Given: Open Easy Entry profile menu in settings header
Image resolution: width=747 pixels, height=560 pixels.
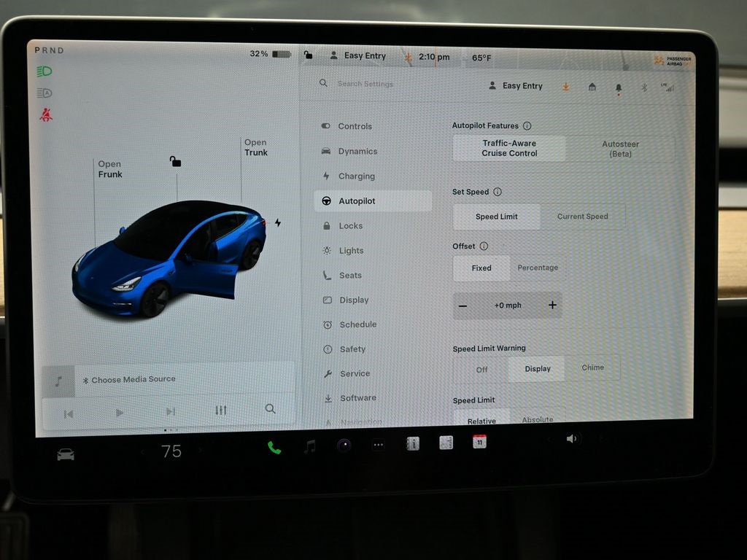Looking at the screenshot, I should 516,86.
